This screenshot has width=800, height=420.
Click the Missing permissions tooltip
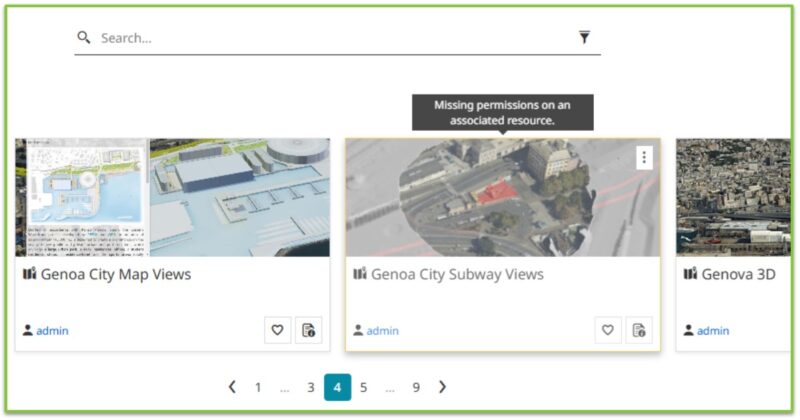(503, 112)
